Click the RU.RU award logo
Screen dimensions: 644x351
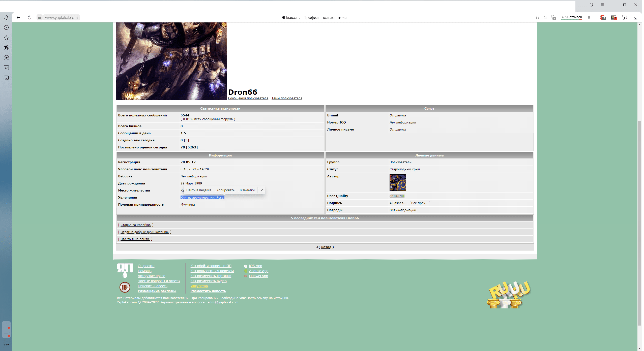coord(509,294)
